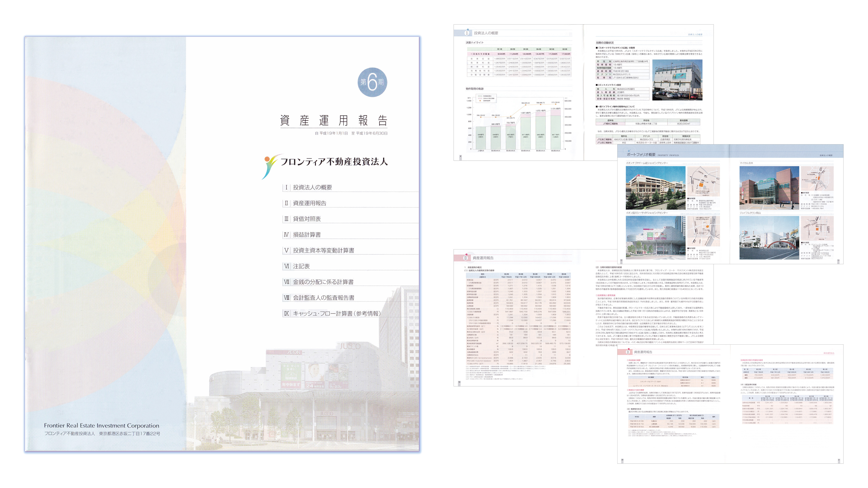Click the 物件取得の軌跡 chart heading

(474, 89)
